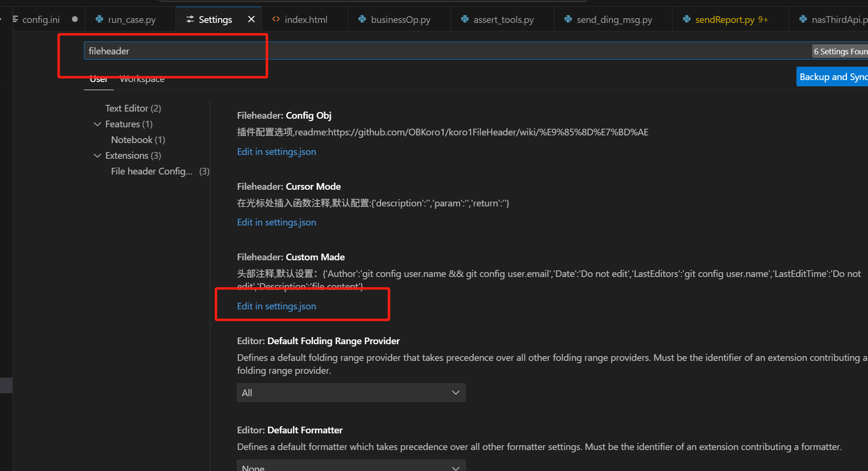The width and height of the screenshot is (868, 471).
Task: Click the Python icon on send_ding_msg.py tab
Action: [x=568, y=20]
